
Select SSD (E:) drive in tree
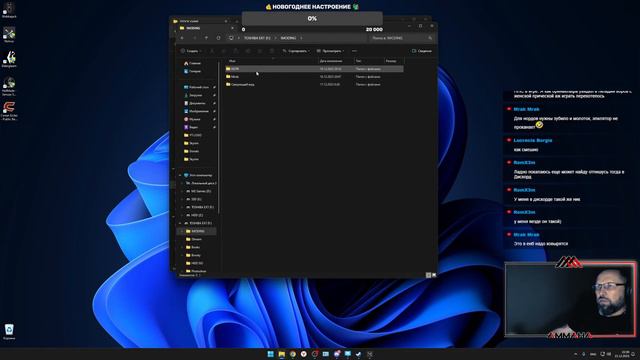coord(194,199)
